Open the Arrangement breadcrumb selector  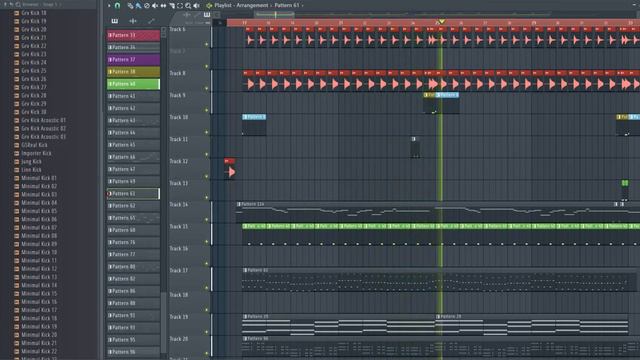252,6
